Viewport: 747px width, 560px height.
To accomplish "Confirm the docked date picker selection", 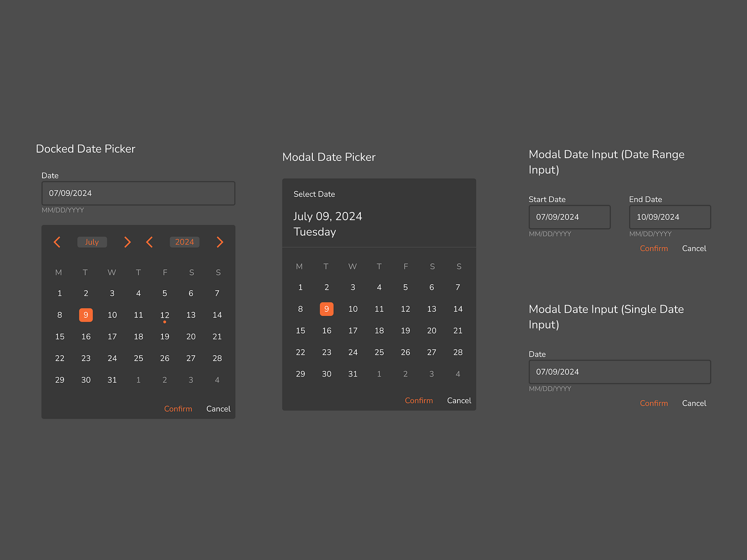I will [x=178, y=408].
